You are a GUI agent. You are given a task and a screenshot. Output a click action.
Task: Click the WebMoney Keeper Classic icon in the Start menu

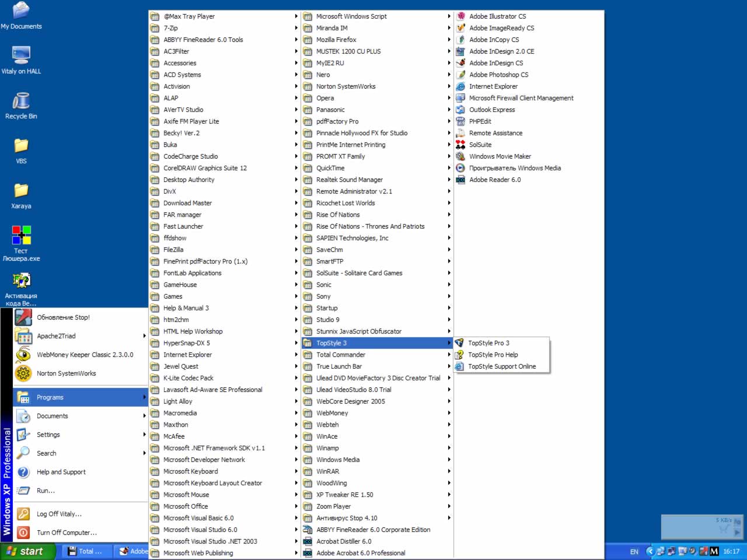[x=23, y=355]
